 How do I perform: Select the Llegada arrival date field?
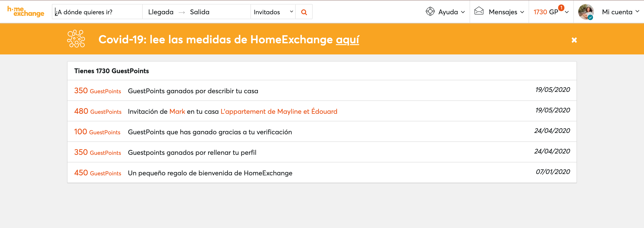point(161,12)
